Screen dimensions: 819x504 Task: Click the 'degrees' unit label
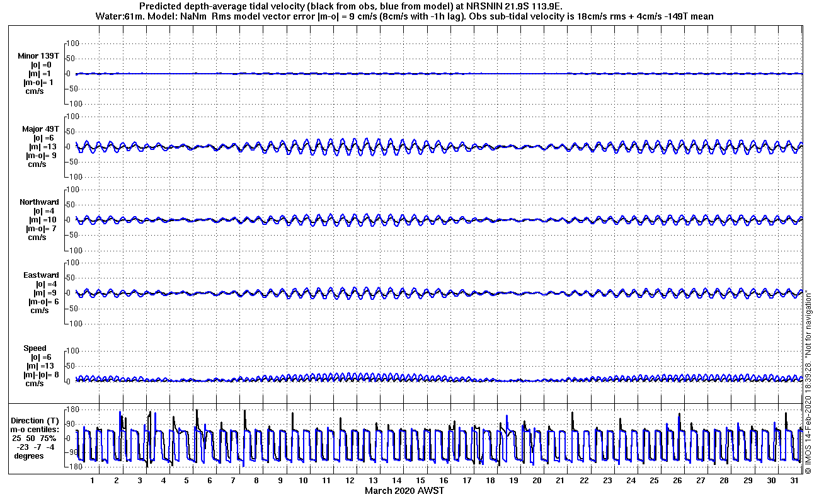point(29,455)
